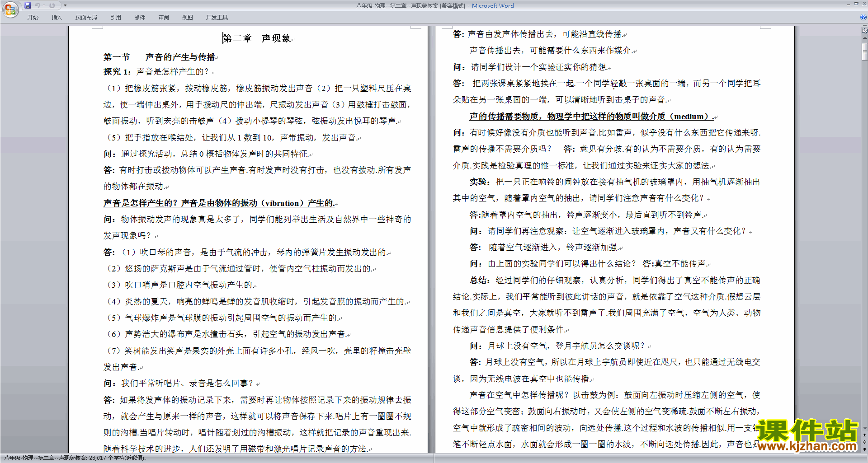Open the 邮件 ribbon tab
The image size is (868, 463).
point(140,17)
